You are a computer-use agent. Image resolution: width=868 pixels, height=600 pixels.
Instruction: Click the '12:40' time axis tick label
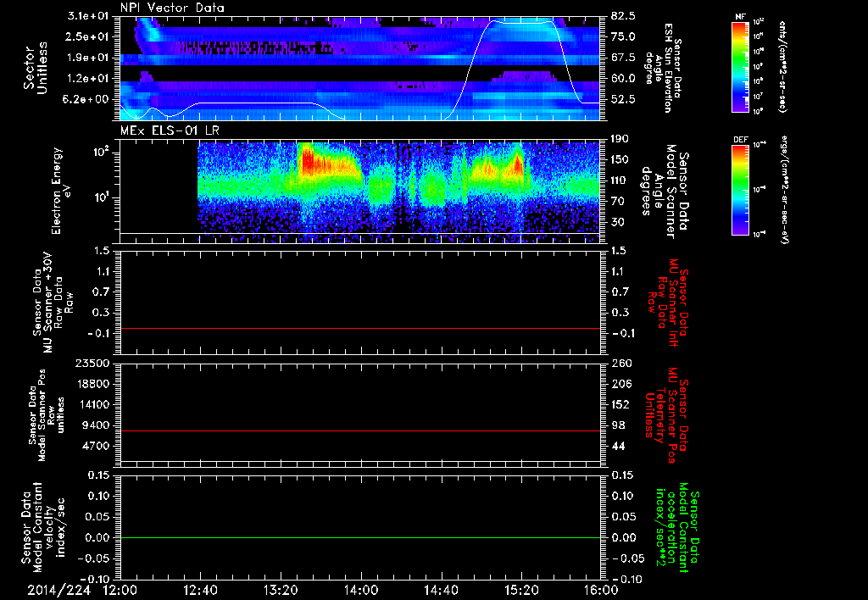(x=200, y=590)
